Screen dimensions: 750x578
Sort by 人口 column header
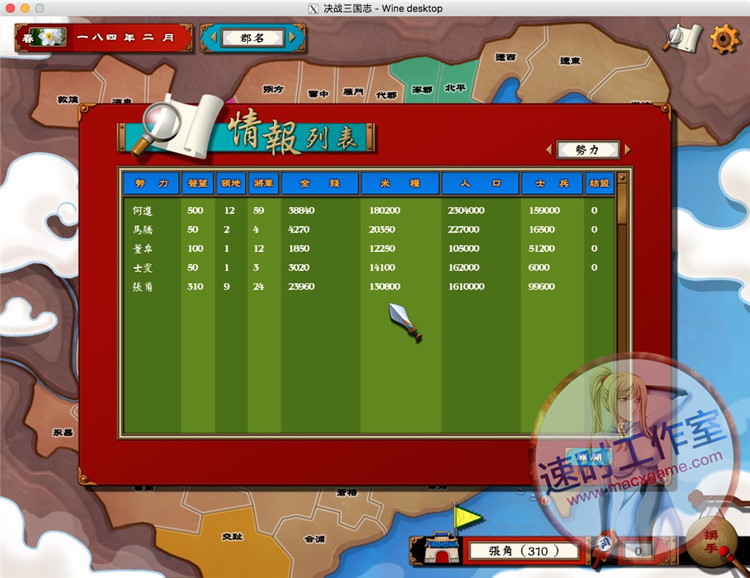(480, 183)
